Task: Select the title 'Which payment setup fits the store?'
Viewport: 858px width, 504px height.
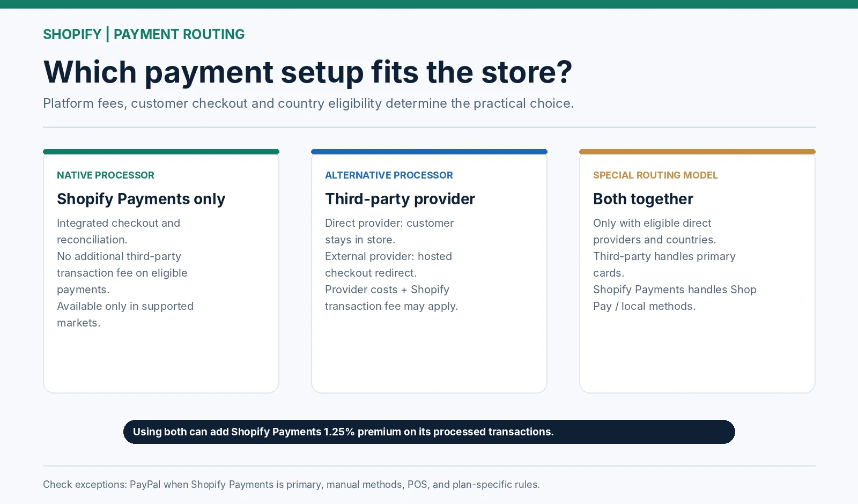Action: pyautogui.click(x=308, y=72)
